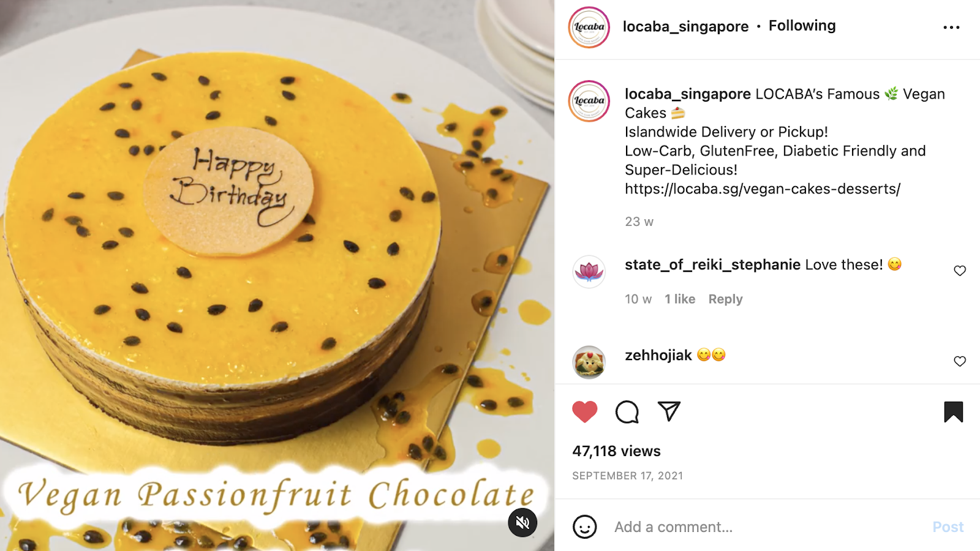Open the three-dot more options menu
The width and height of the screenshot is (980, 551).
pyautogui.click(x=951, y=27)
